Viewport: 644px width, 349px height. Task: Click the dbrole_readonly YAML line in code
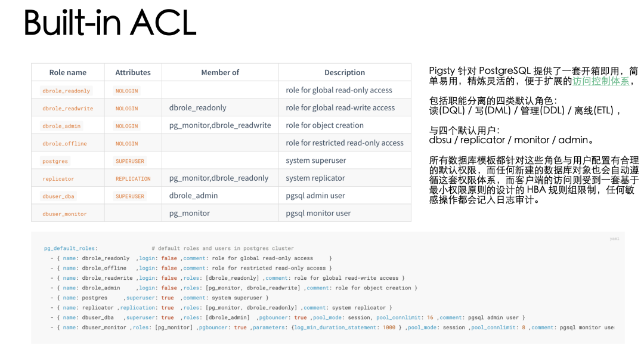coord(191,258)
